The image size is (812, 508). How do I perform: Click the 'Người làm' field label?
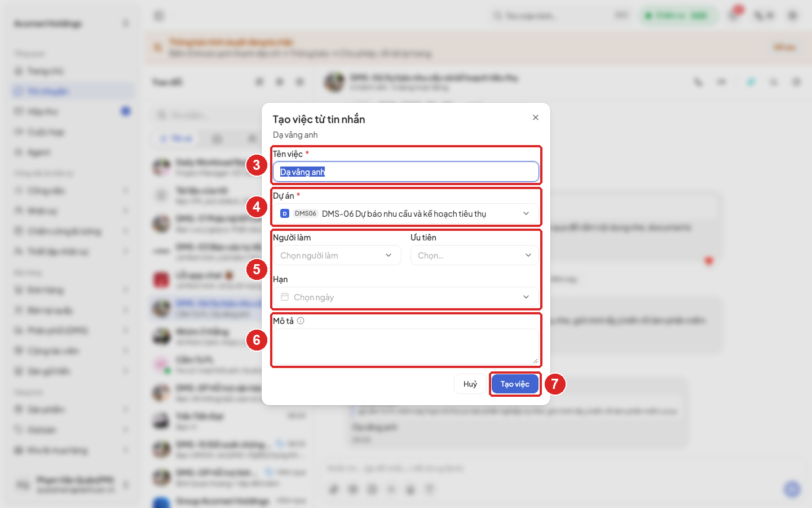(x=292, y=238)
